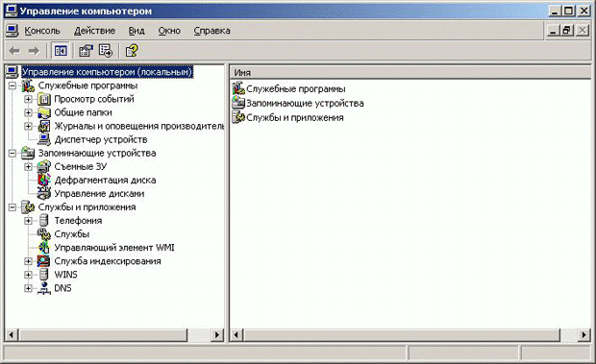Viewport: 596px width, 364px height.
Task: Click the console icon in the menu bar
Action: point(12,31)
